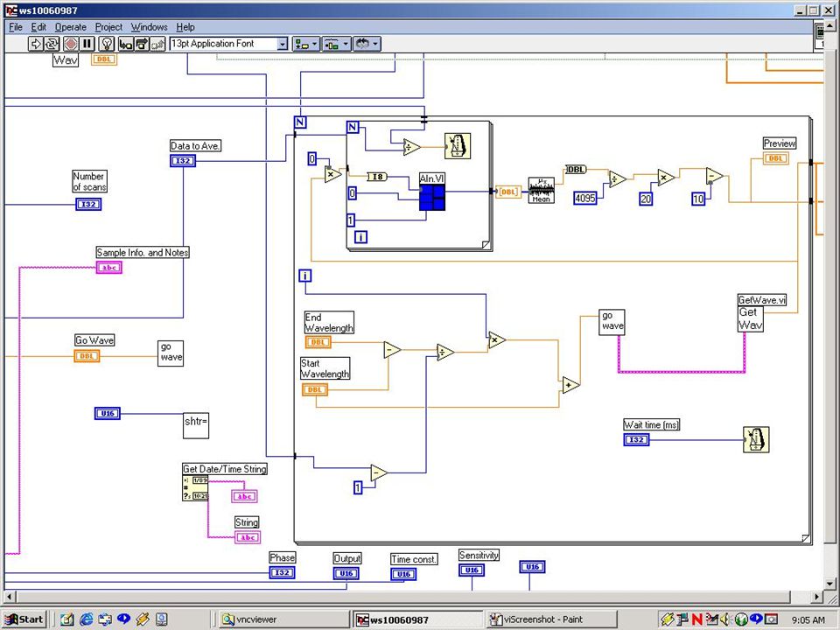Select subtract node after End Wavelength
Viewport: 840px width, 630px height.
click(392, 350)
